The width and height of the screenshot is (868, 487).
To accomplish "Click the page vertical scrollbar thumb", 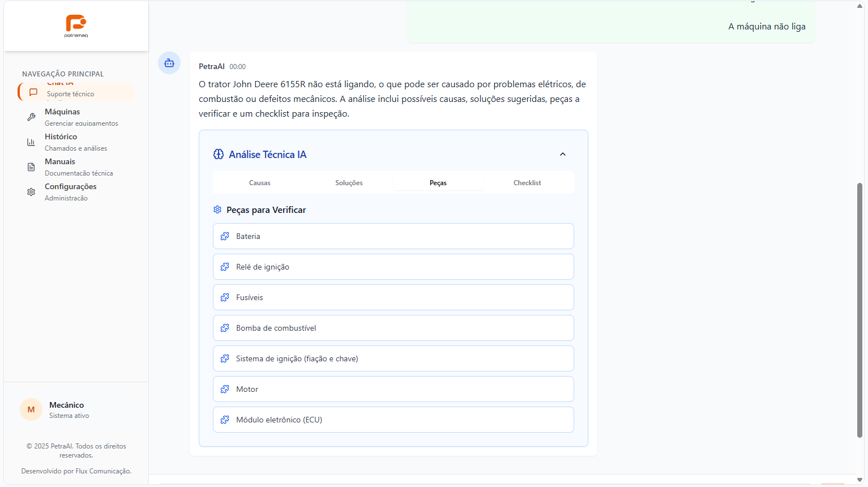I will click(x=860, y=310).
